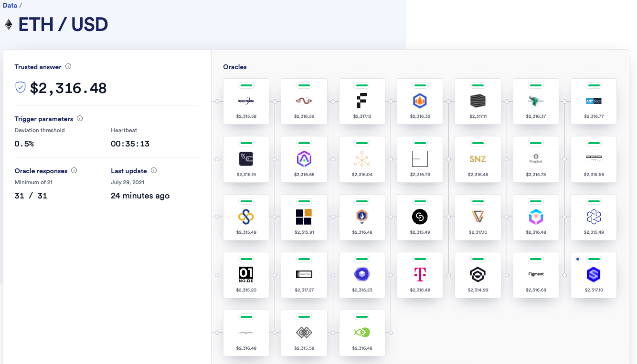Open the black striped cube oracle

[x=478, y=102]
